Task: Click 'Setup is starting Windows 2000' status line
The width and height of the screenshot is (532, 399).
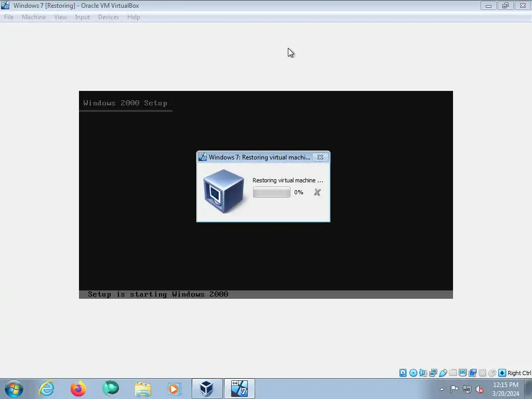Action: pos(158,294)
